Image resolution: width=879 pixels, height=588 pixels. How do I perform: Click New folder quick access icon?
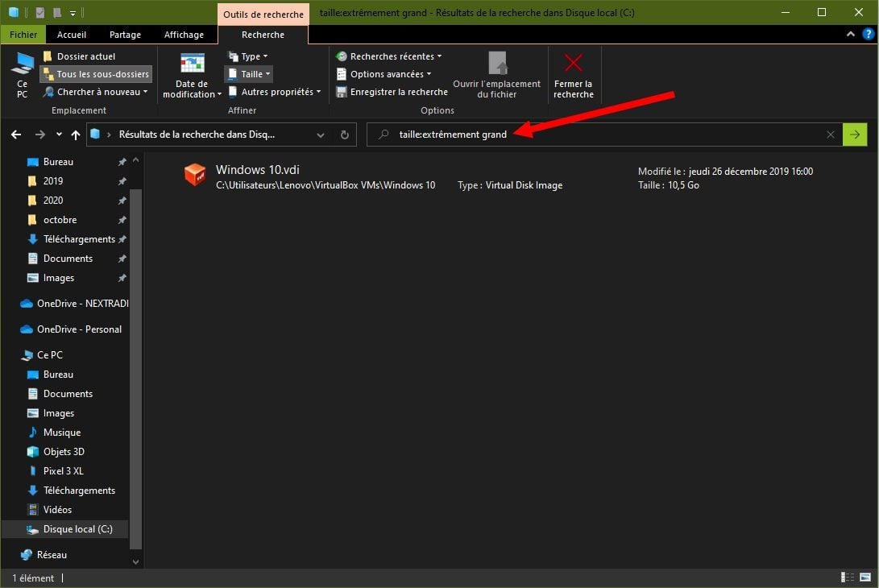point(57,12)
